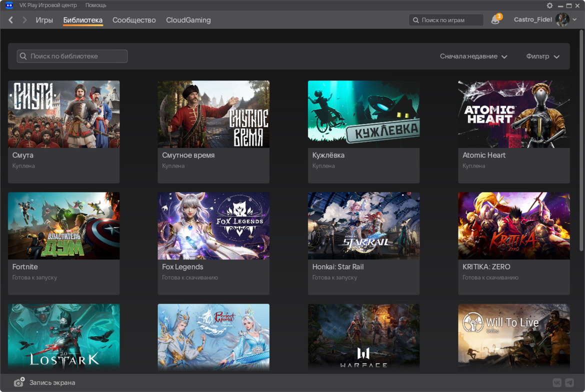
Task: Open the Смута game cover
Action: click(64, 114)
